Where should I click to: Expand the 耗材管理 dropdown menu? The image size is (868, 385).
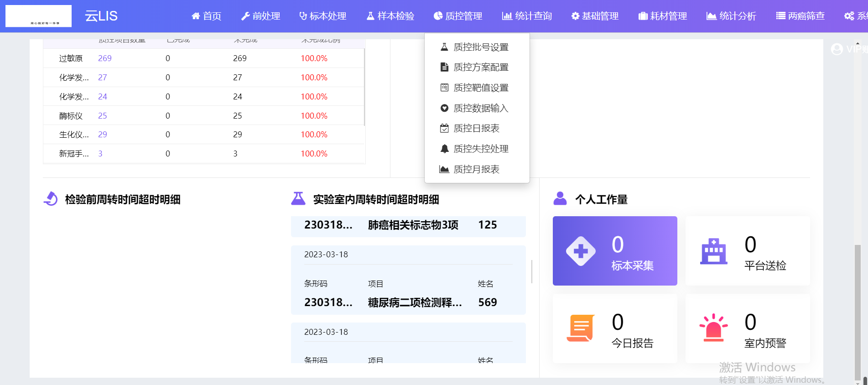click(663, 16)
